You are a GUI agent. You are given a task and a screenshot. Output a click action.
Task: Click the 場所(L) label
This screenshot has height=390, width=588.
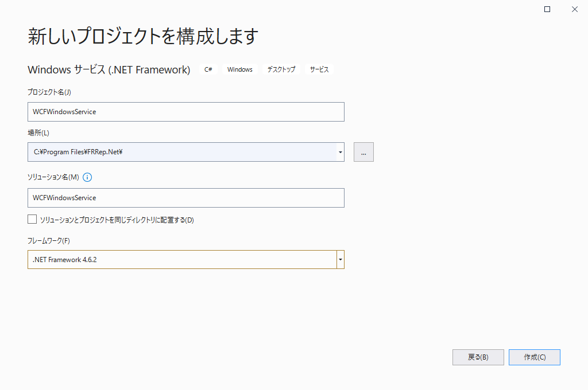pyautogui.click(x=38, y=132)
